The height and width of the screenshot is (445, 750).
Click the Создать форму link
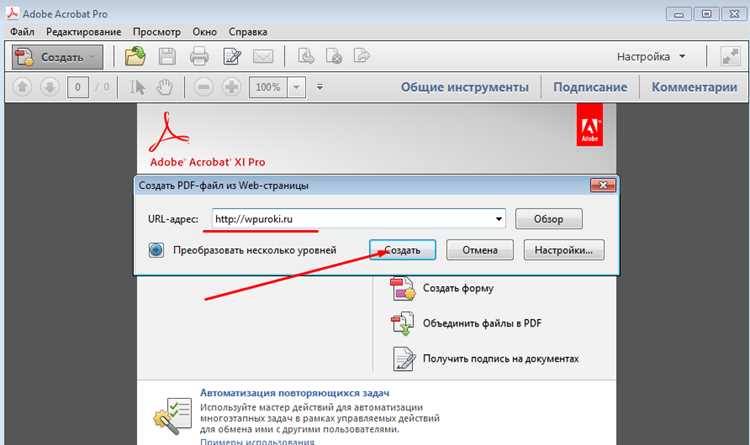(x=458, y=288)
